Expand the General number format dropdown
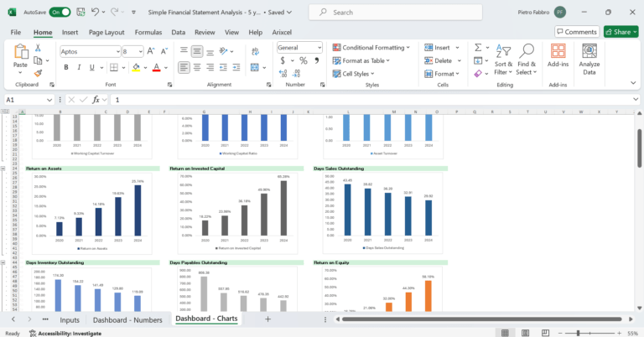 pyautogui.click(x=318, y=48)
